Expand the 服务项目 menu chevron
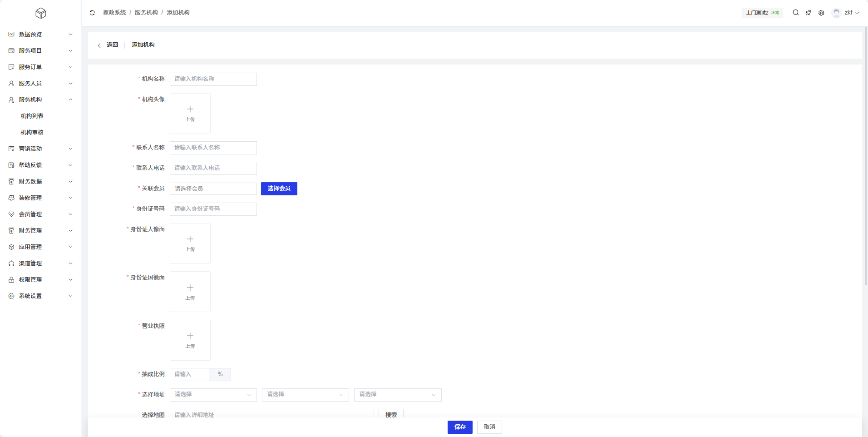The height and width of the screenshot is (437, 868). [70, 51]
